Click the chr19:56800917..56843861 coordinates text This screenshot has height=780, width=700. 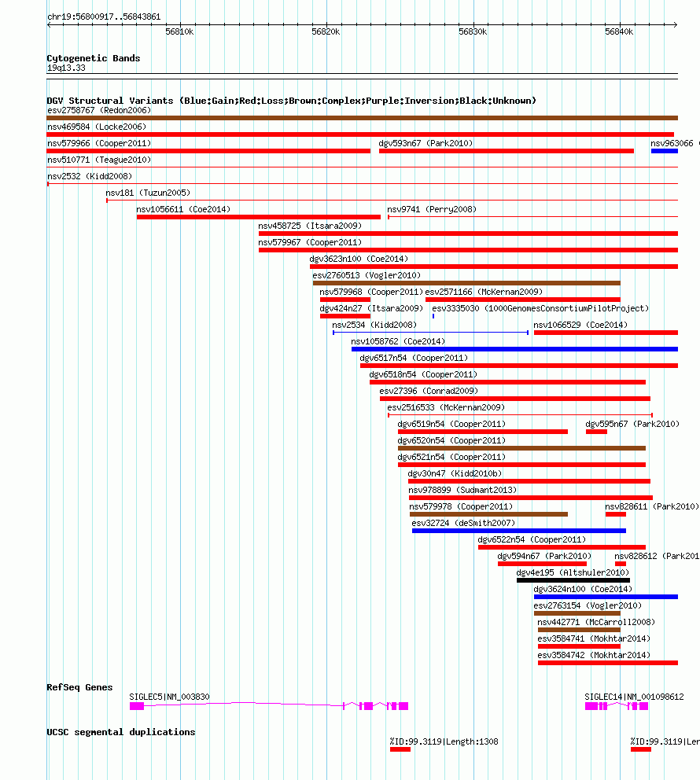click(x=104, y=17)
